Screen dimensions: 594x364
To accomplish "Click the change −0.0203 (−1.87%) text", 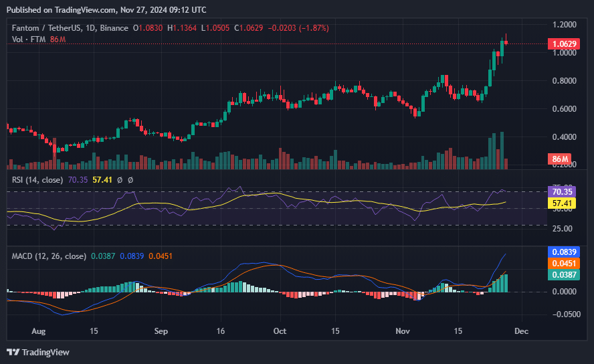I will [x=298, y=28].
